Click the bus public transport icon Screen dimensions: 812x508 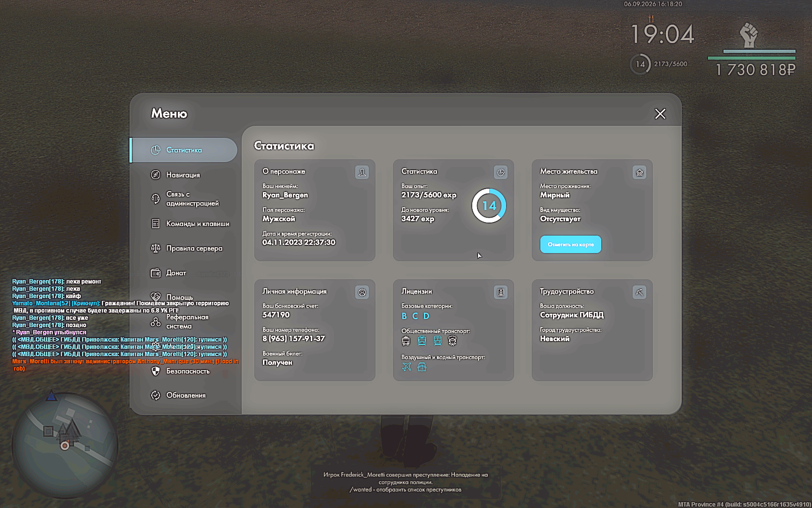click(x=406, y=341)
